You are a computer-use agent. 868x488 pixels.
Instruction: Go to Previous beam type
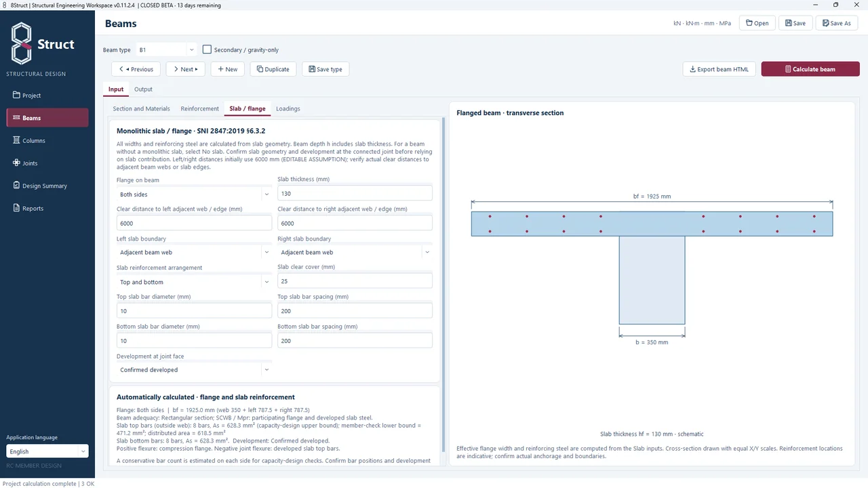(x=136, y=69)
